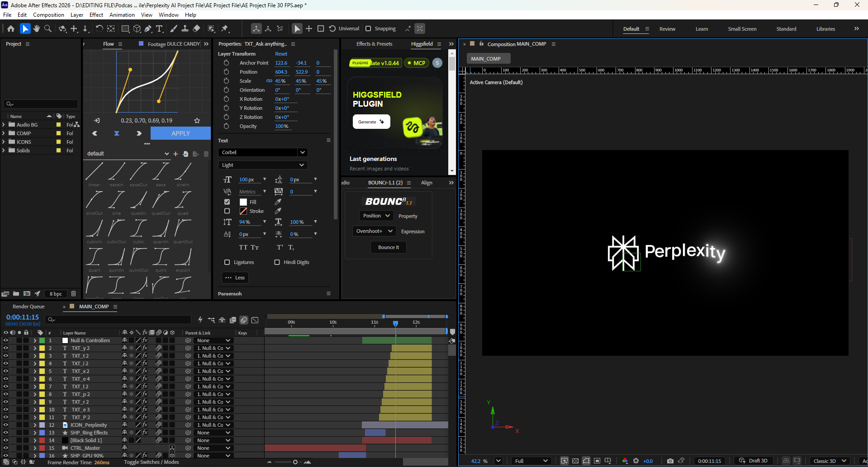The width and height of the screenshot is (868, 467).
Task: Expand the Audio BG folder
Action: [x=4, y=125]
